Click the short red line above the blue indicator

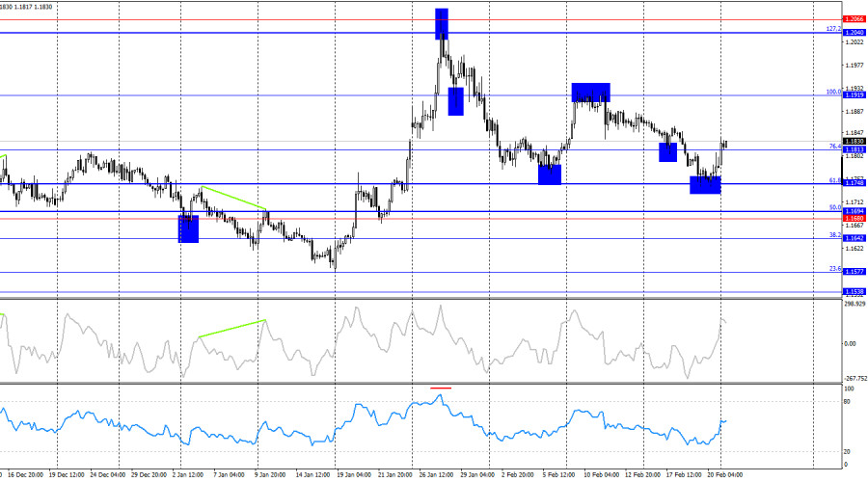[441, 387]
